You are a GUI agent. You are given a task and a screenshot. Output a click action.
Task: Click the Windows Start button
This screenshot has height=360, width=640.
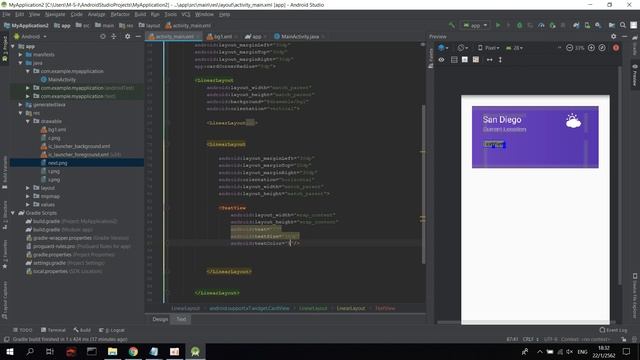tap(9, 351)
